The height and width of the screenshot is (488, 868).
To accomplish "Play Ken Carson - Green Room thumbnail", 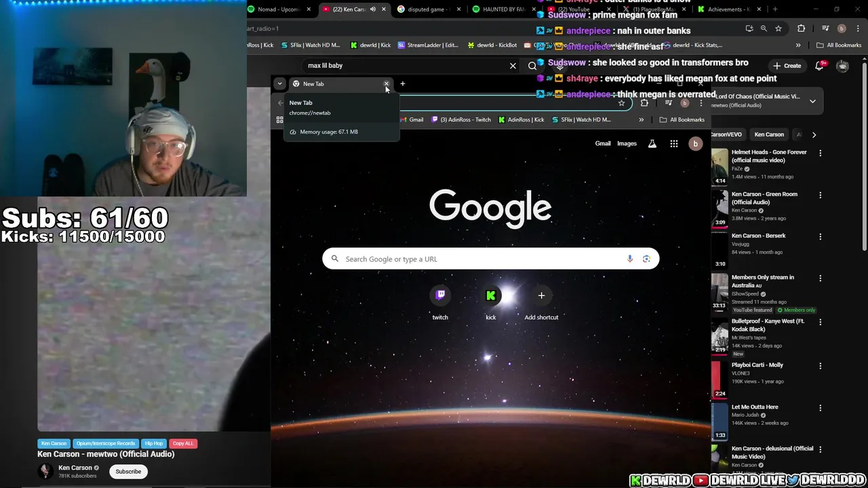I will point(719,209).
